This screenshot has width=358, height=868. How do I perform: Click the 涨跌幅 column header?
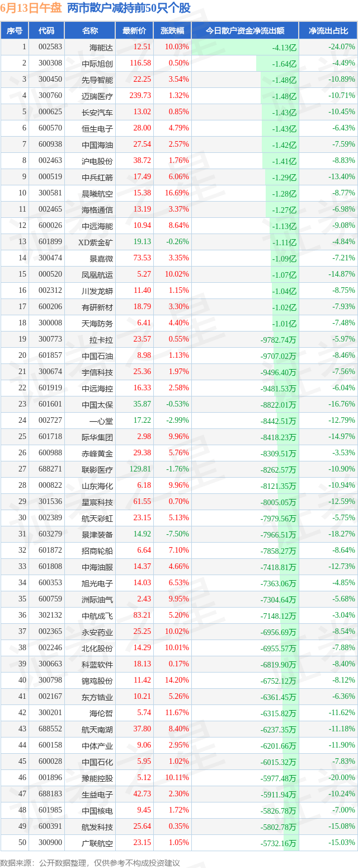pos(172,31)
